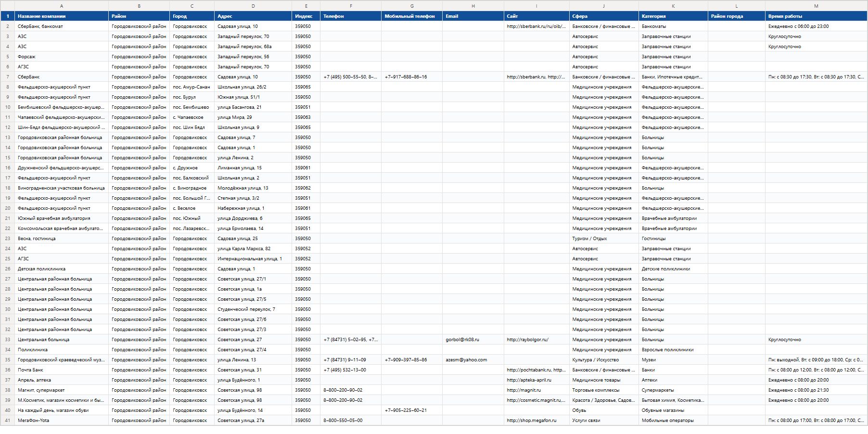Click the "Email" header cell
Screen dimensions: 868x434
click(473, 16)
